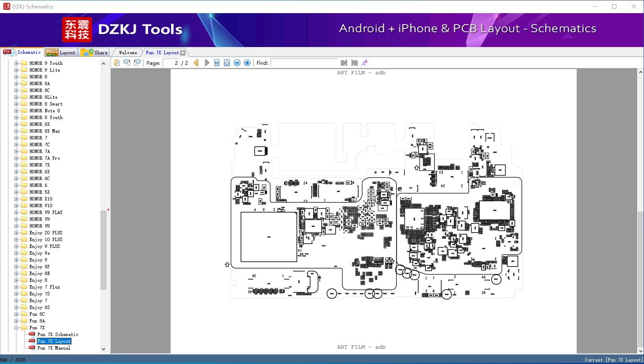The height and width of the screenshot is (364, 644).
Task: Select Enjoy 7S in the tree
Action: pyautogui.click(x=39, y=294)
